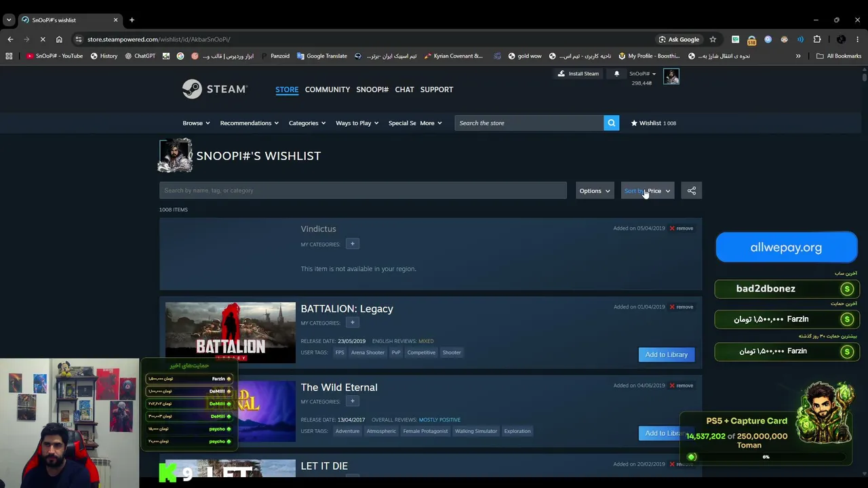Open the share wishlist icon button
Viewport: 868px width, 488px height.
(x=692, y=191)
